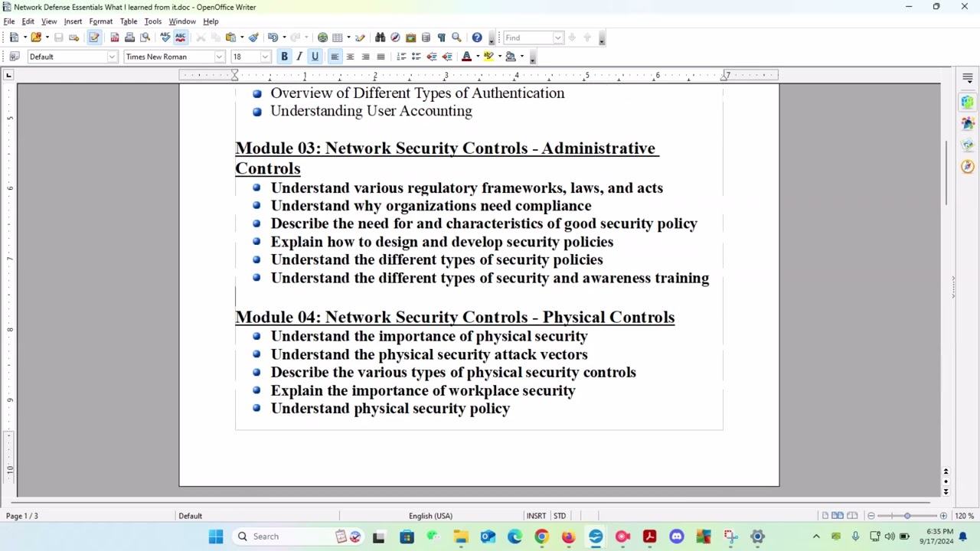The width and height of the screenshot is (980, 551).
Task: Toggle Nonprinting Characters pilcrow icon
Action: [x=441, y=37]
